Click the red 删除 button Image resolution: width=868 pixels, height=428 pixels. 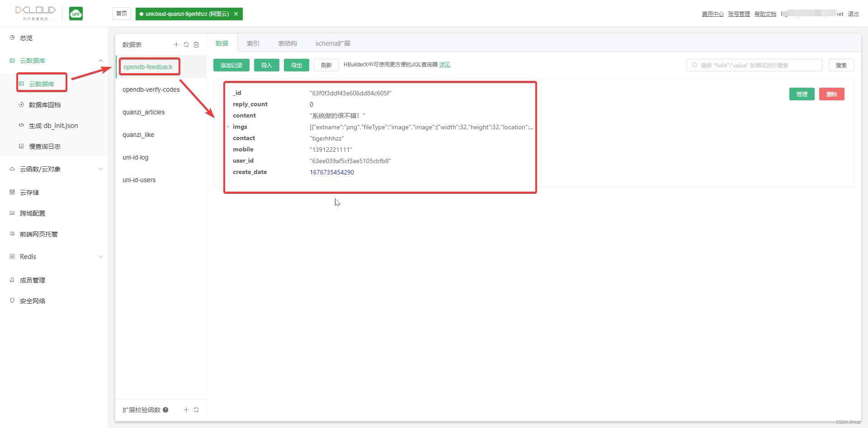(x=832, y=94)
